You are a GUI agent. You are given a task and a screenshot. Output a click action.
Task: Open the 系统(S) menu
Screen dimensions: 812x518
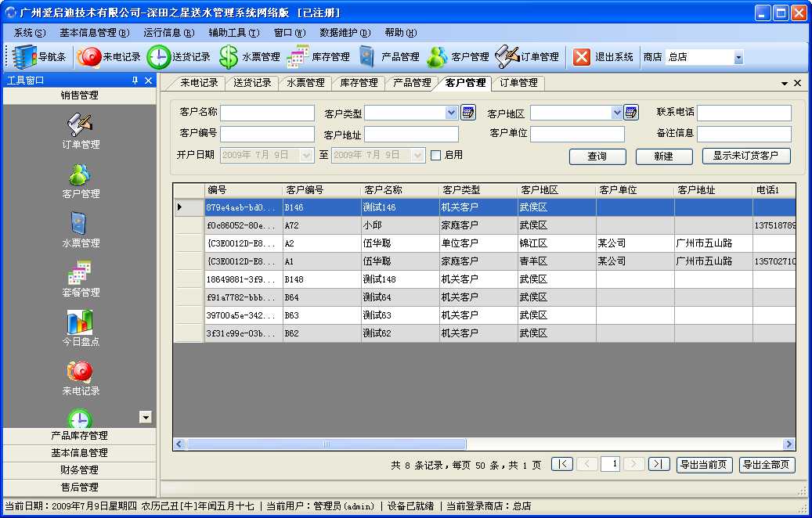pos(30,33)
